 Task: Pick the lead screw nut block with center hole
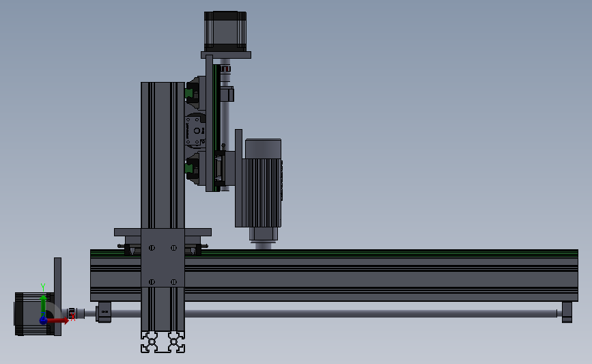click(196, 130)
